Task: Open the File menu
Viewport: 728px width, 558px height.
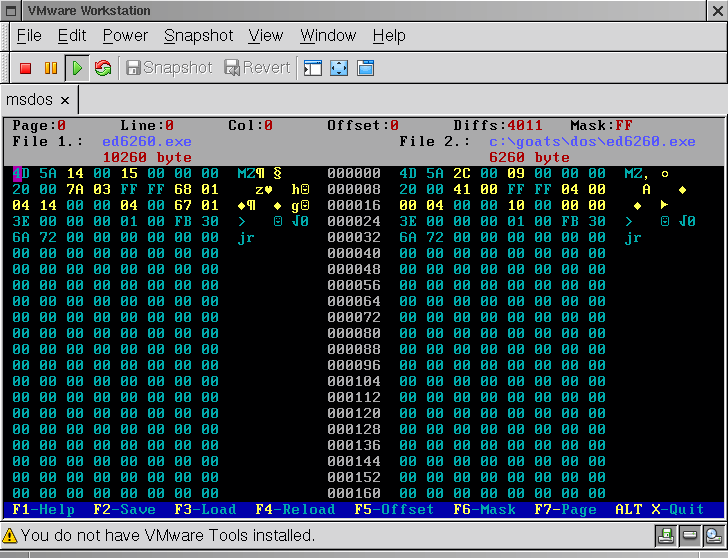Action: [29, 36]
